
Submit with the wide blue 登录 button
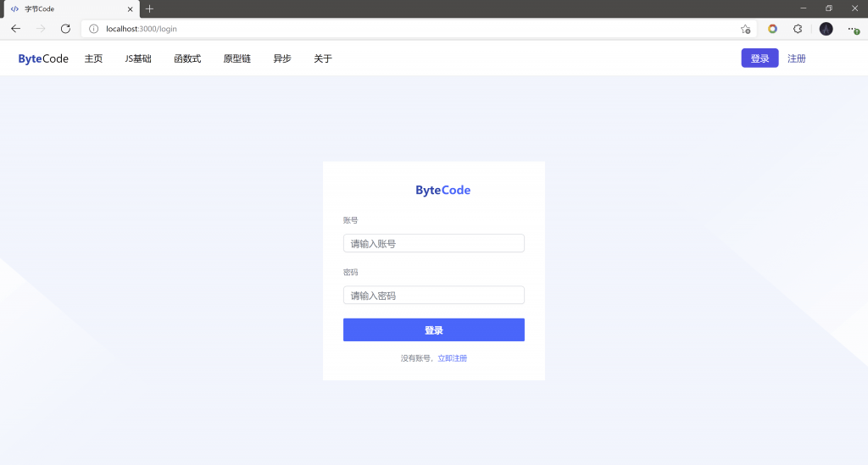click(433, 329)
